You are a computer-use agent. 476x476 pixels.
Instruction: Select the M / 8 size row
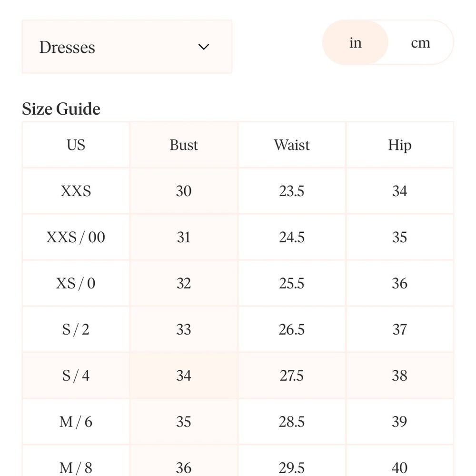pos(238,461)
